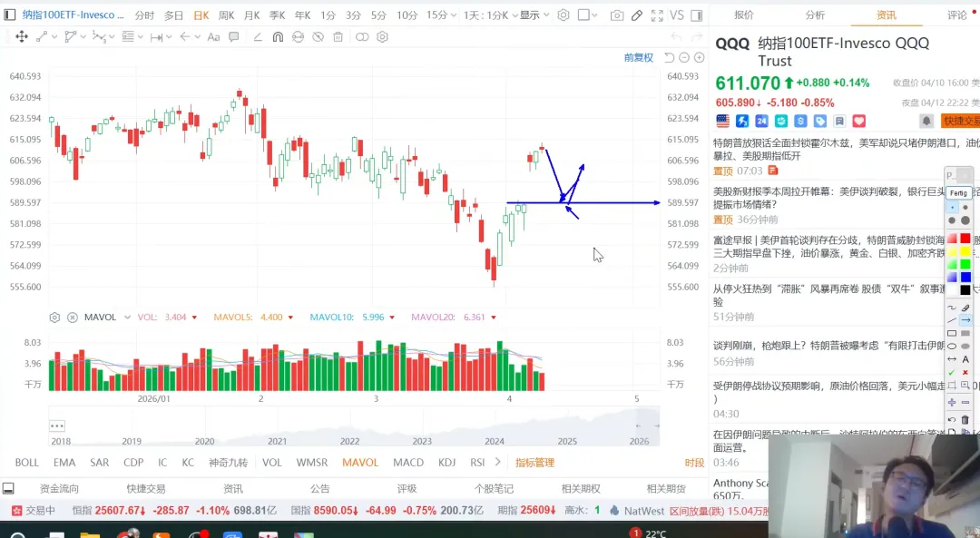Add QQQ to favorites heart icon
The height and width of the screenshot is (538, 980).
[x=858, y=121]
